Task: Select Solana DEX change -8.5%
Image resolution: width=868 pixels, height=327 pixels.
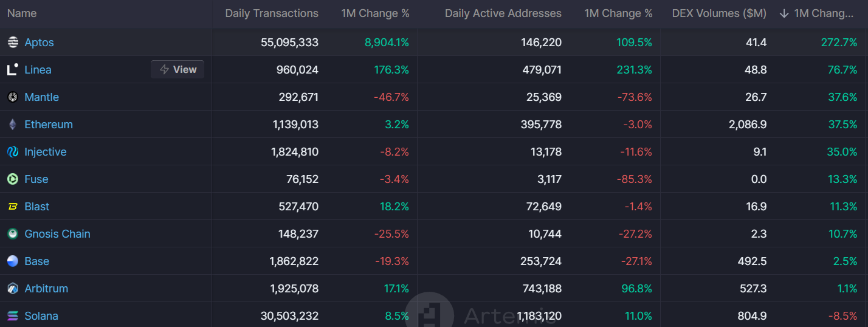Action: pos(842,316)
